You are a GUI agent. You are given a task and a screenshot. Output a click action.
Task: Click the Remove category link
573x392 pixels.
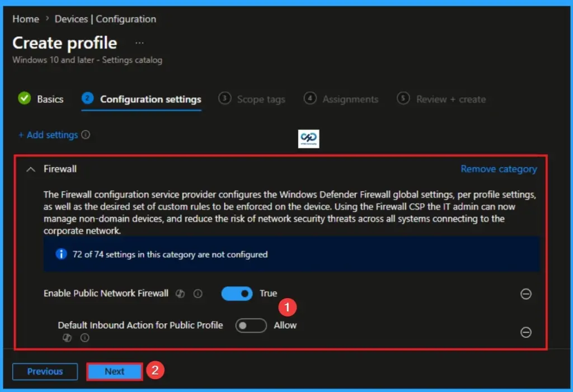(498, 169)
